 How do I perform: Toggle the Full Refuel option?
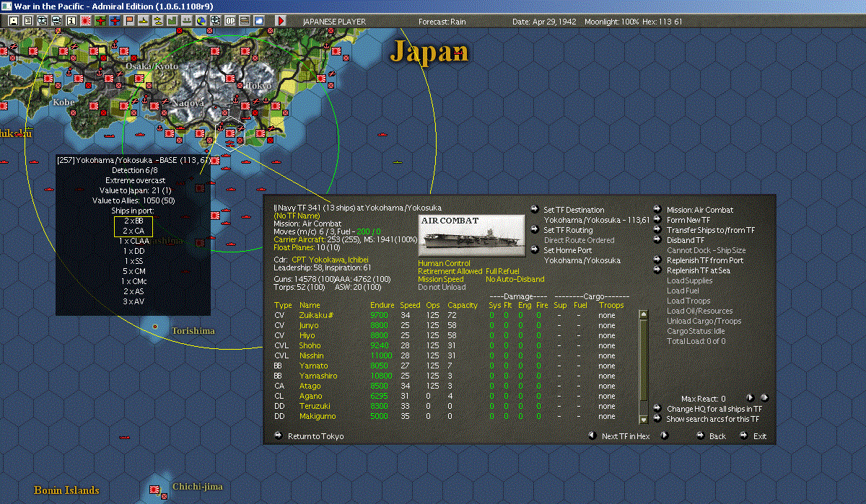click(x=503, y=271)
